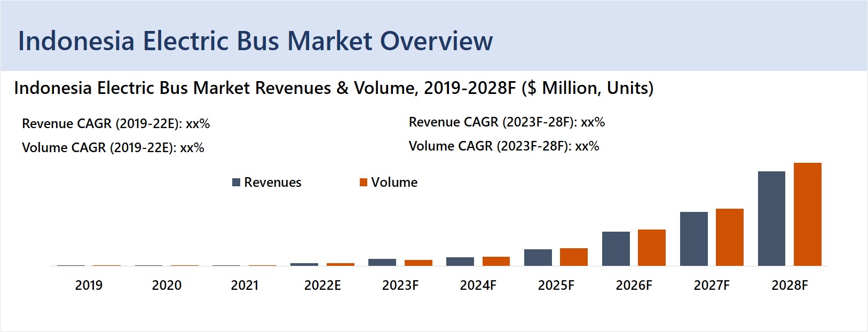Click the Volume legend color square
Image resolution: width=868 pixels, height=332 pixels.
tap(364, 183)
